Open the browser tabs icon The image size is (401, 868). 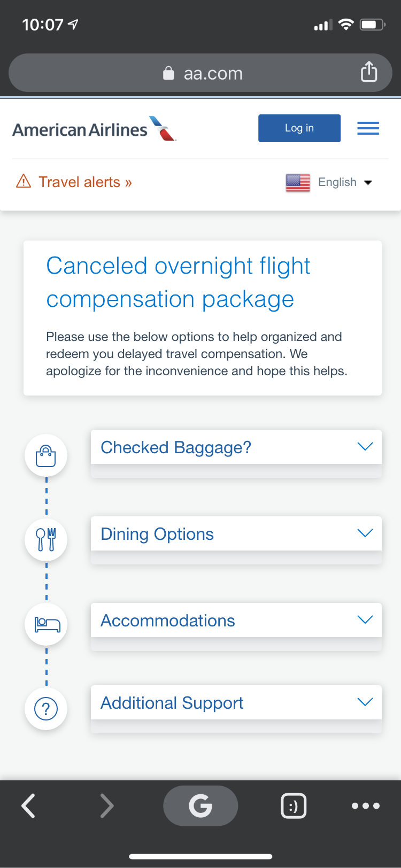(x=294, y=806)
